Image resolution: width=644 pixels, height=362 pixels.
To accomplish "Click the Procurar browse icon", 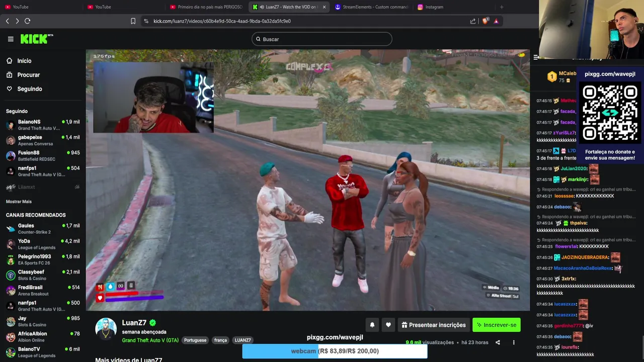I will [9, 75].
